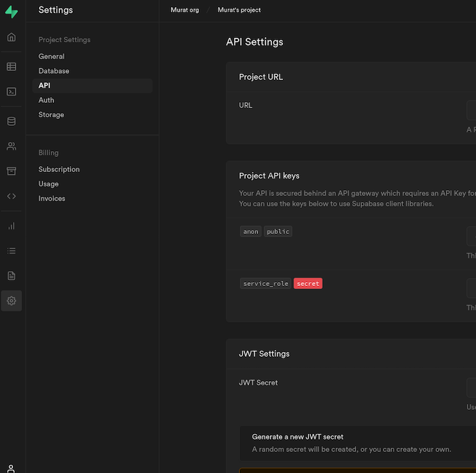Select General under Project Settings
Viewport: 476px width, 473px height.
click(x=52, y=57)
